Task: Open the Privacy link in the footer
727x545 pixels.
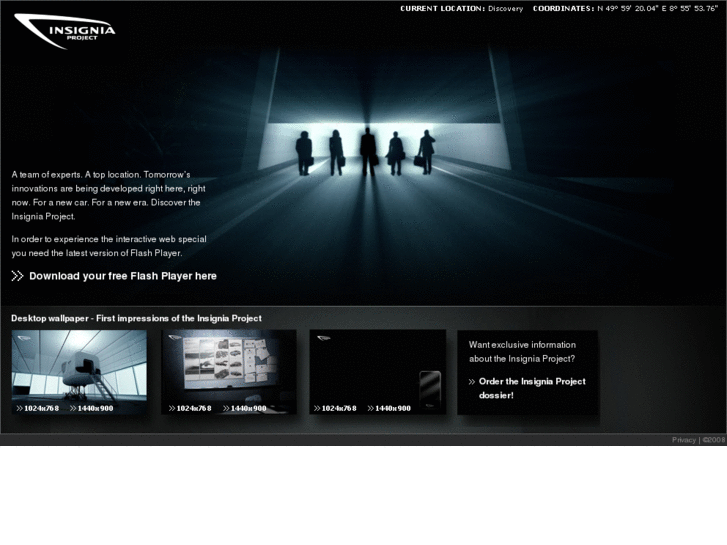Action: point(684,440)
